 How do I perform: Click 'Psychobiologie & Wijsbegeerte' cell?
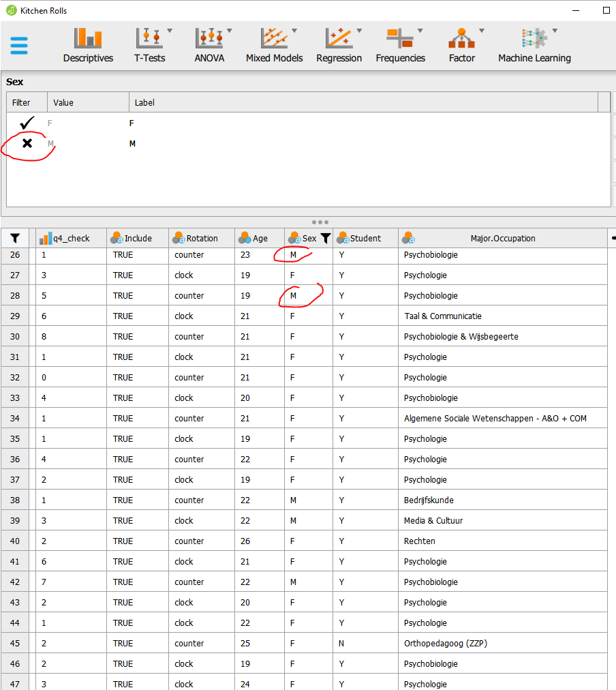click(503, 336)
